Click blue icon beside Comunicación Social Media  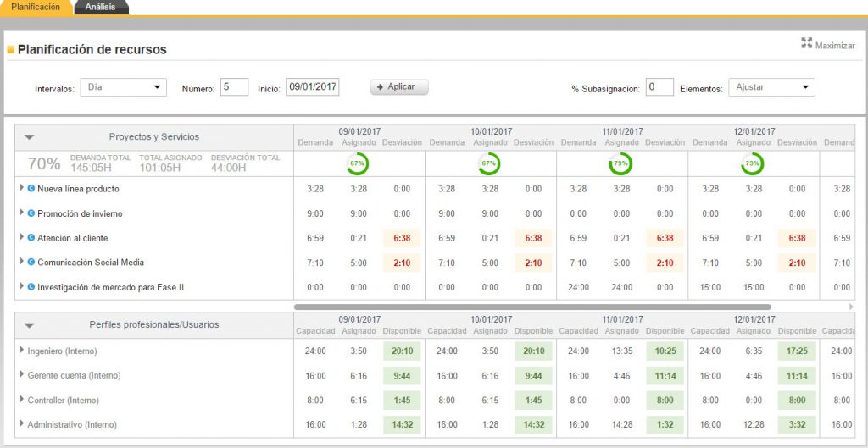31,263
